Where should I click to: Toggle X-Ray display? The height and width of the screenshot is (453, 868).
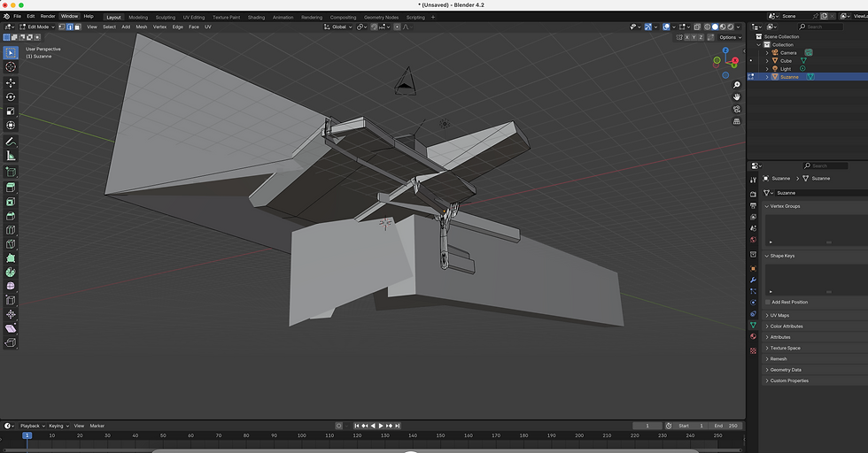[x=698, y=27]
